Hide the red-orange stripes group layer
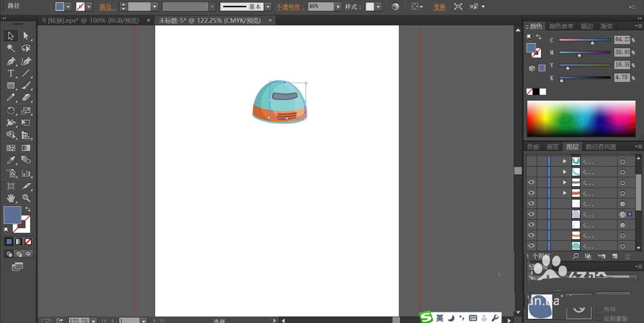This screenshot has height=323, width=644. coord(531,193)
